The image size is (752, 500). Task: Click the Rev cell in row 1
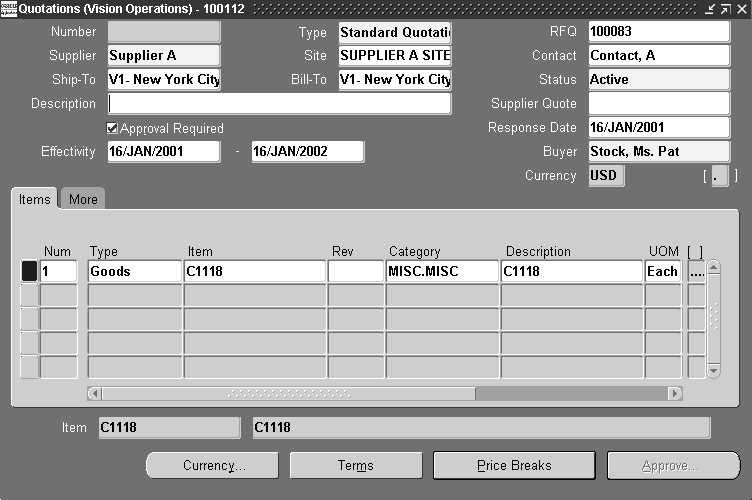[356, 271]
